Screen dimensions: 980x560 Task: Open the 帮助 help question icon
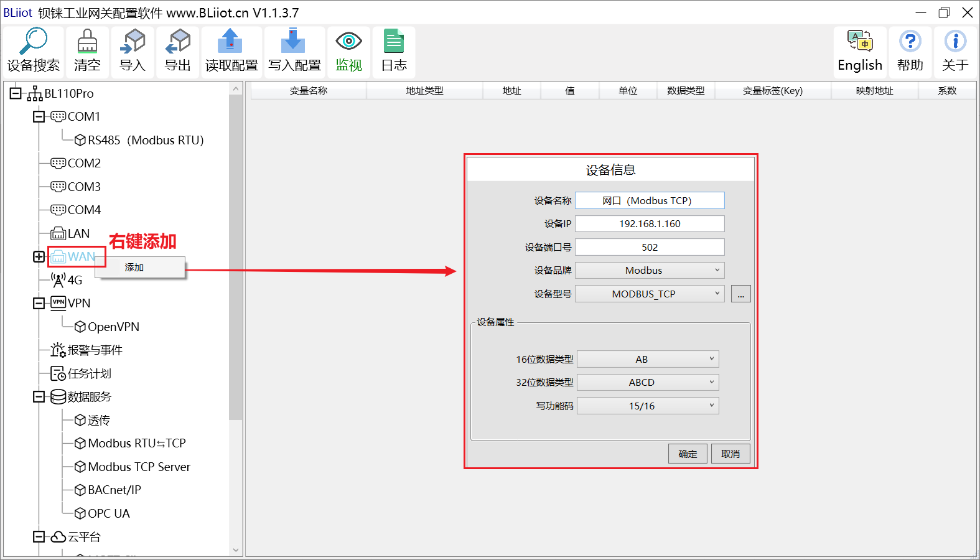(910, 42)
